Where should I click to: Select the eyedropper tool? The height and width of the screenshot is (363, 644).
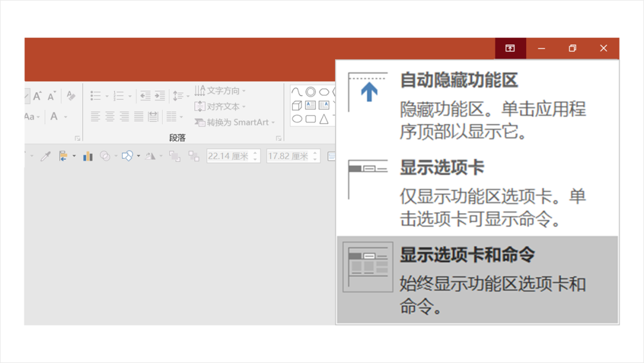point(45,156)
